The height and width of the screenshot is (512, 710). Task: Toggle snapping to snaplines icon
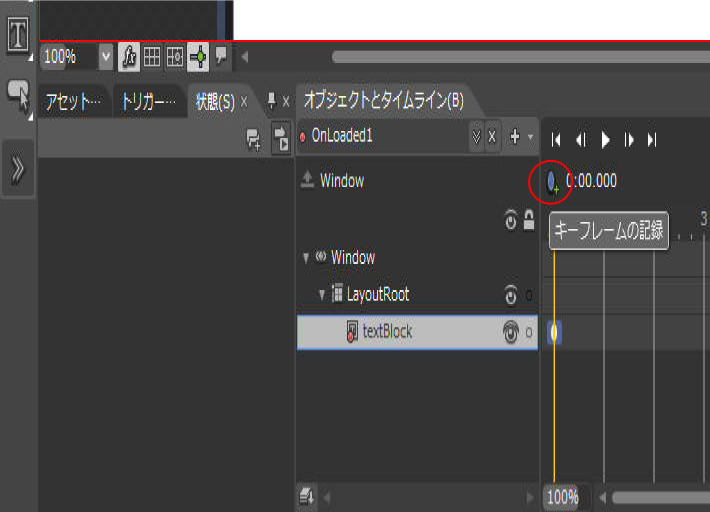click(197, 57)
